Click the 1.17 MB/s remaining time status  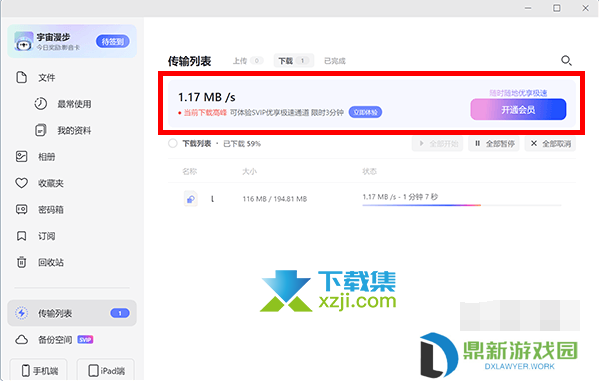click(x=400, y=197)
